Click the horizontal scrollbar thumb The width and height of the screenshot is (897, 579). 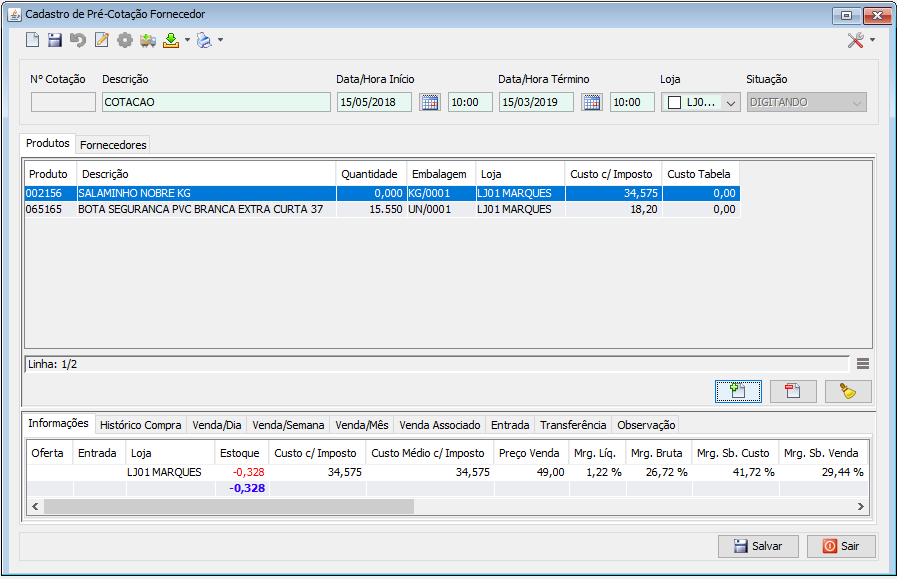229,506
